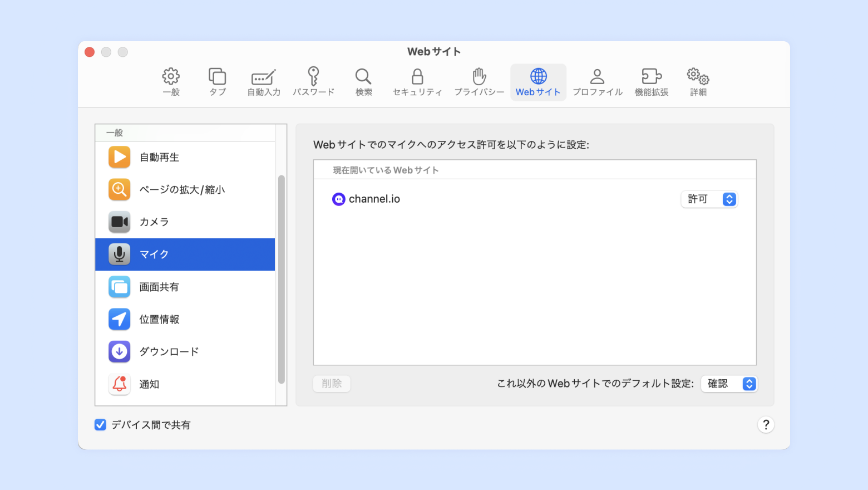The image size is (868, 490).
Task: Open the 許可 dropdown for channel.io
Action: (x=709, y=199)
